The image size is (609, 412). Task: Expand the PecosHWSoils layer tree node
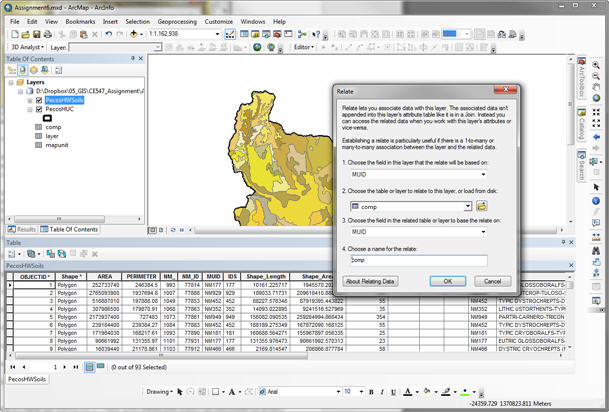click(x=30, y=101)
